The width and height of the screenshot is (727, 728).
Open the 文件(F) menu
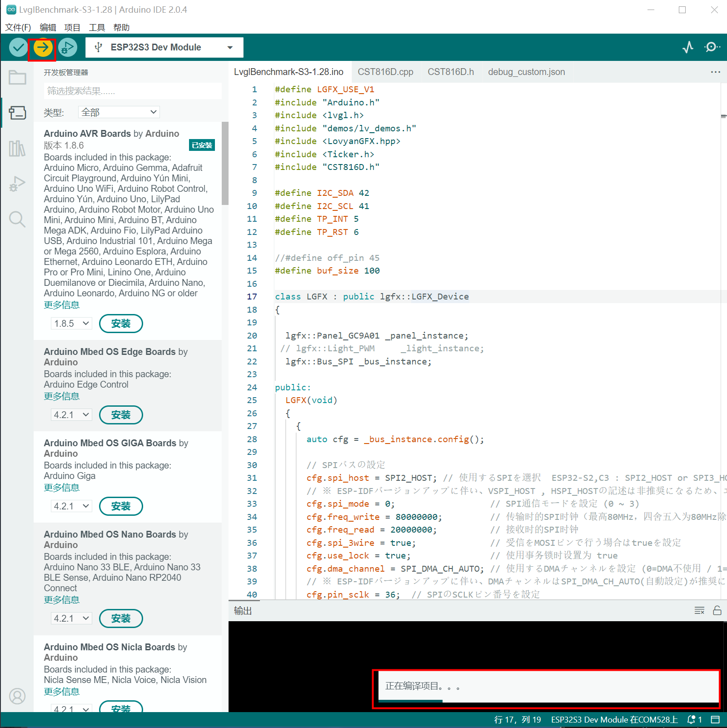pos(18,27)
